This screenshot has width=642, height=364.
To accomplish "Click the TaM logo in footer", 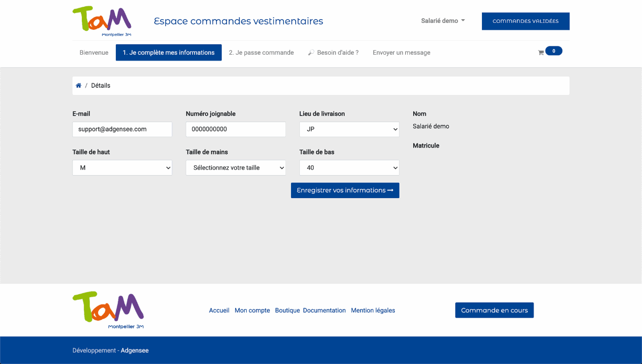I will [108, 310].
